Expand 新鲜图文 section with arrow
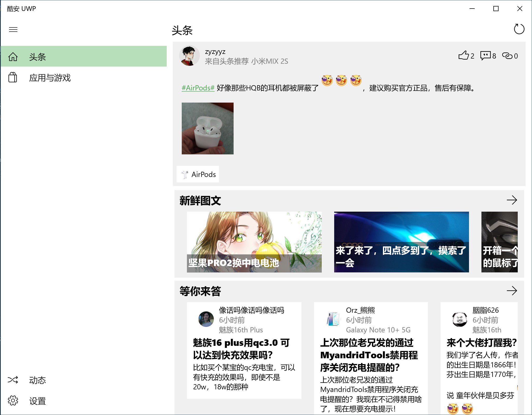Viewport: 532px width, 415px height. coord(512,200)
